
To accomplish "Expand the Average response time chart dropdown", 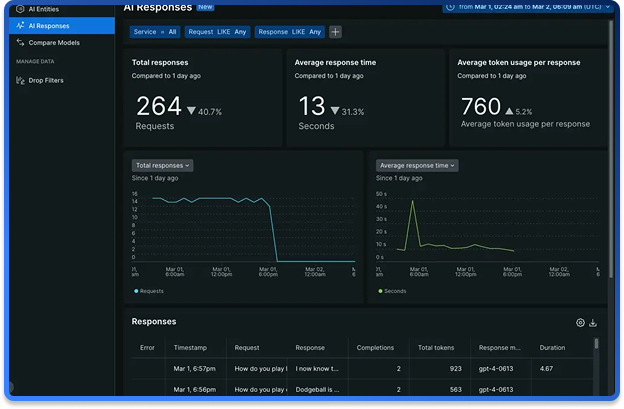I will pos(417,165).
